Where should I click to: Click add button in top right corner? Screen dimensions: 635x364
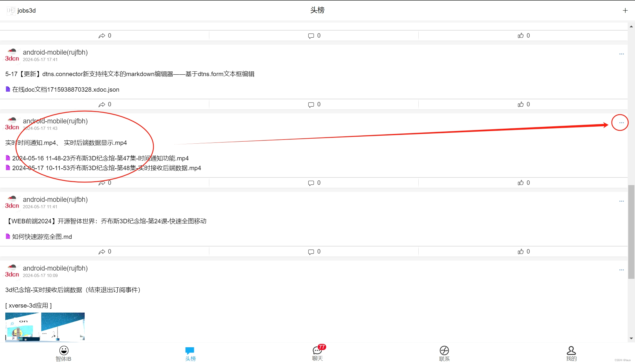pos(625,11)
